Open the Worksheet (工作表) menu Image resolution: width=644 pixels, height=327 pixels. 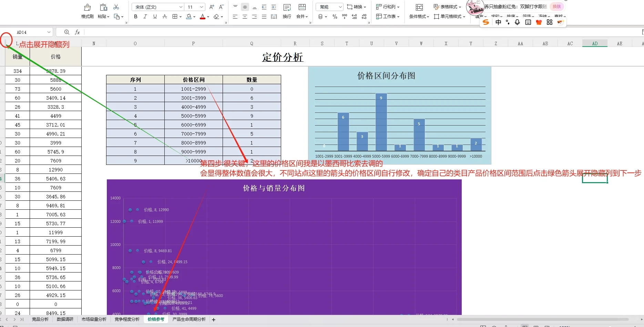coord(388,17)
